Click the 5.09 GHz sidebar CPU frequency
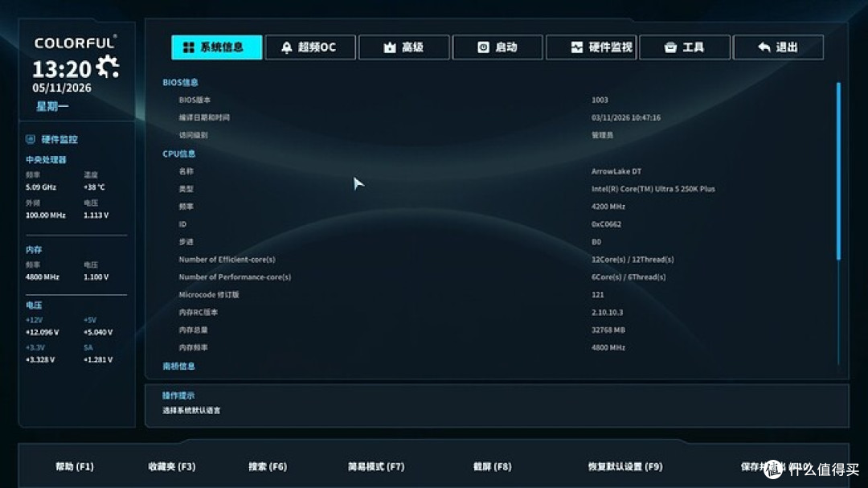 pyautogui.click(x=40, y=187)
